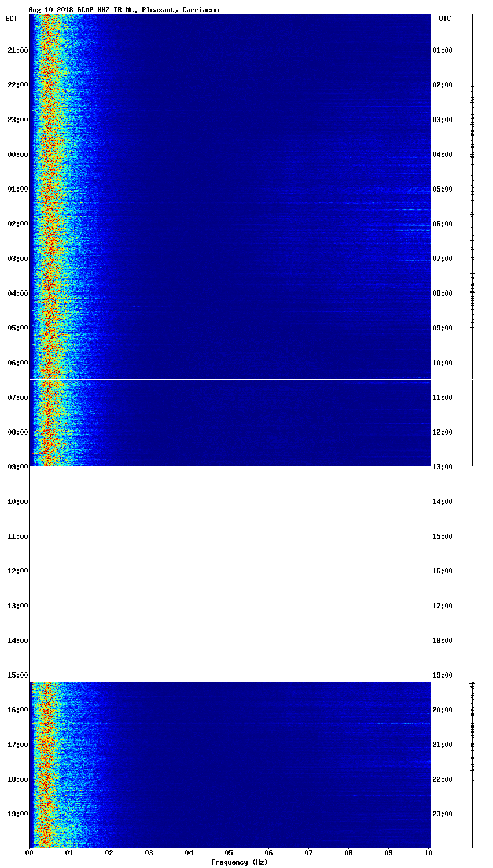Select the 21:00 label on ECT axis
The image size is (493, 868).
[17, 50]
